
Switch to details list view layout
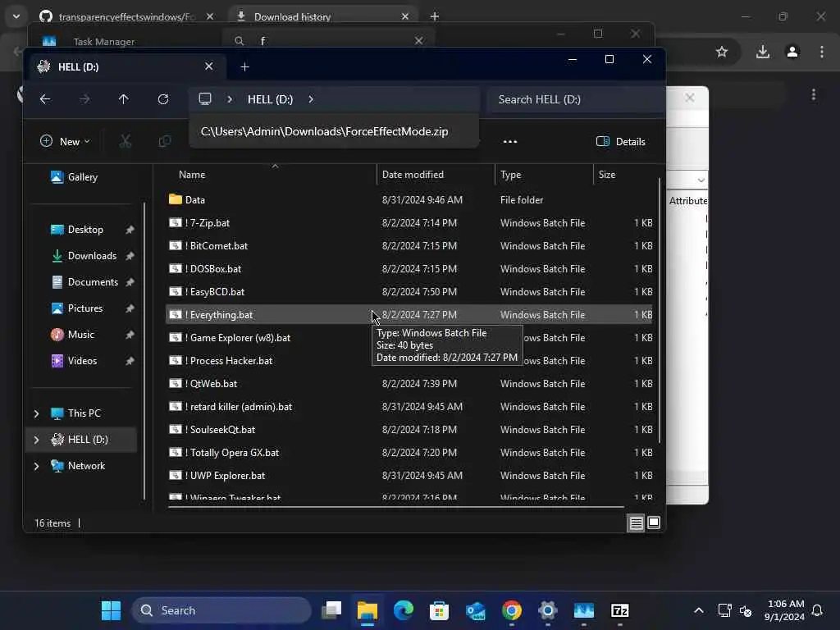[636, 523]
